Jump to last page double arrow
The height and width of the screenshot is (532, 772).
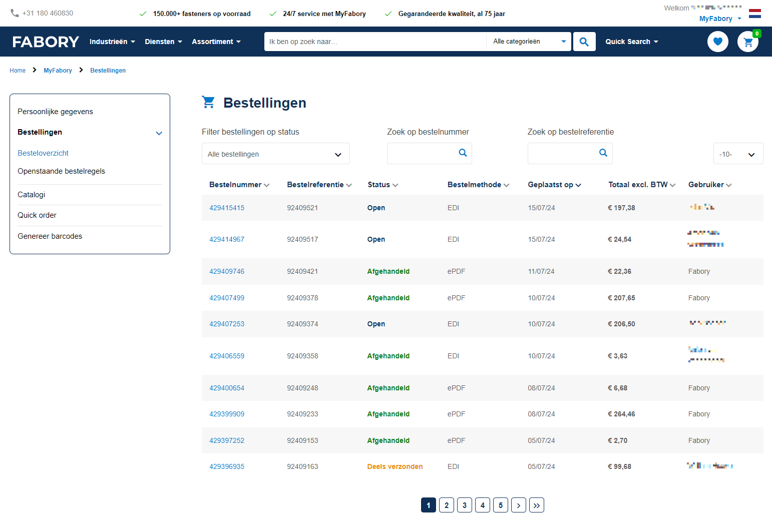(536, 505)
